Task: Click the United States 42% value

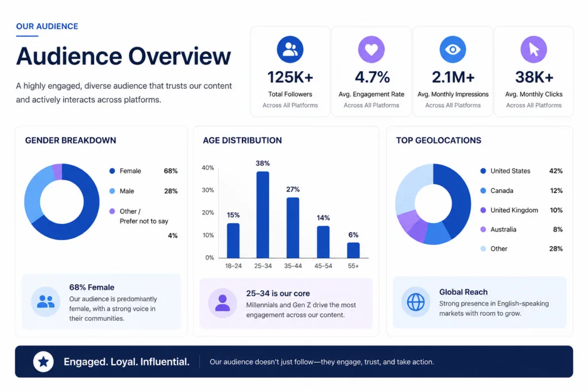Action: coord(556,171)
